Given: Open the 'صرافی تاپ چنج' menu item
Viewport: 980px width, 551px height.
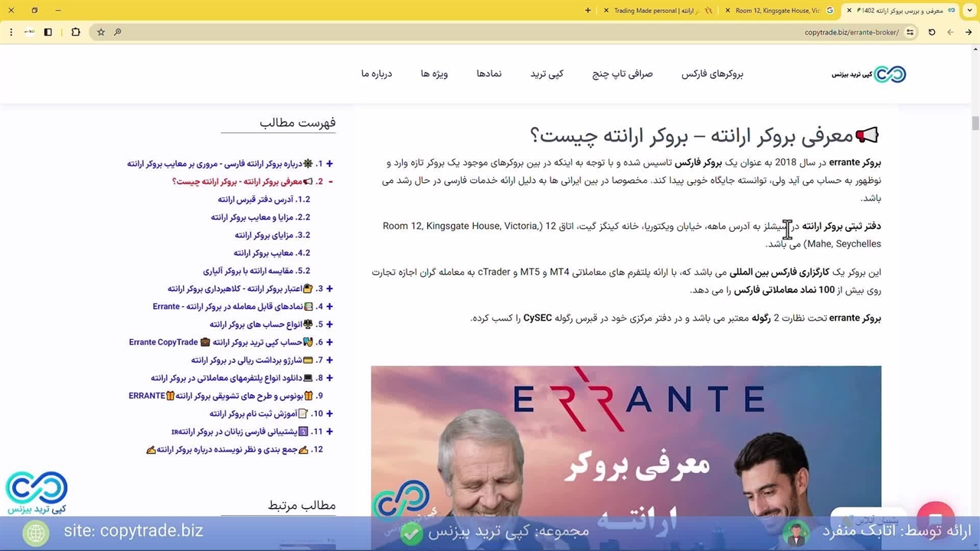Looking at the screenshot, I should [622, 74].
